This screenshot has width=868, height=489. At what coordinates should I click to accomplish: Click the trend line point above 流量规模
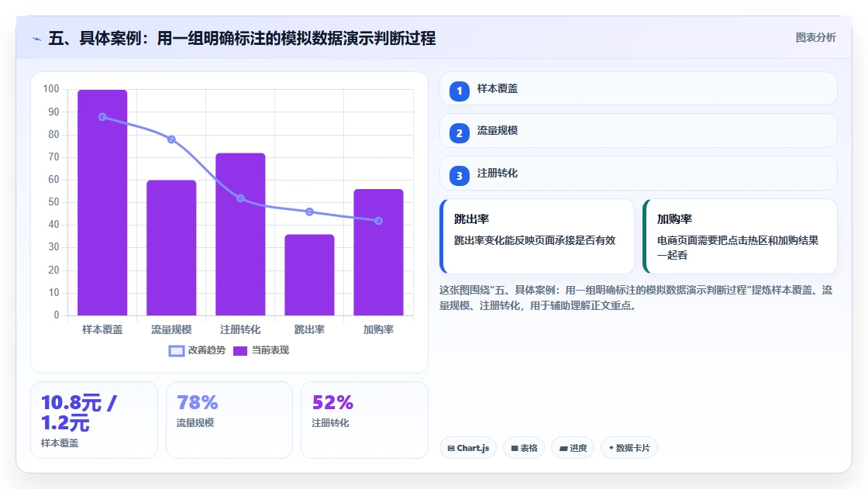pos(171,139)
